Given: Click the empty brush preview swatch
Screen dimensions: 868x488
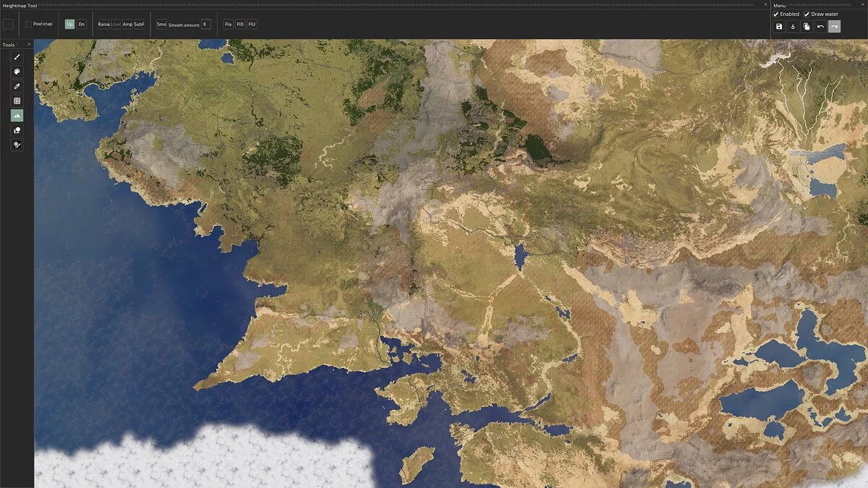Looking at the screenshot, I should (8, 24).
